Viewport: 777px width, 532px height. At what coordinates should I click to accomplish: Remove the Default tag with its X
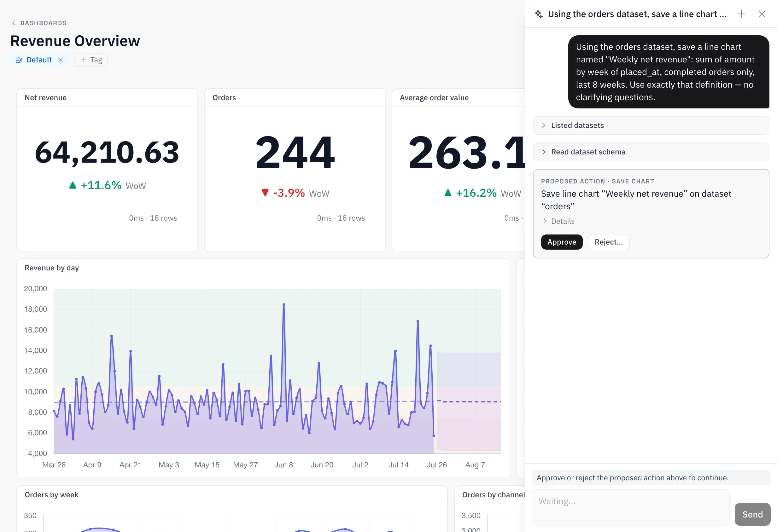click(x=61, y=60)
